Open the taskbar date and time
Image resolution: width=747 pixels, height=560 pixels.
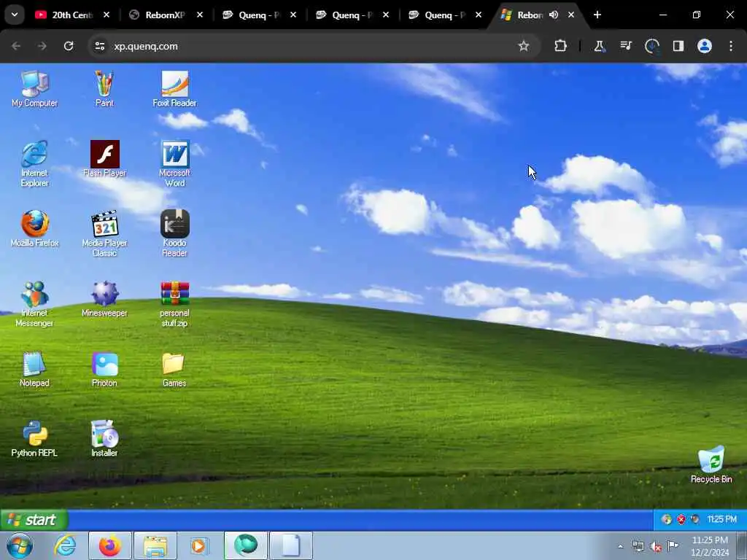coord(710,546)
